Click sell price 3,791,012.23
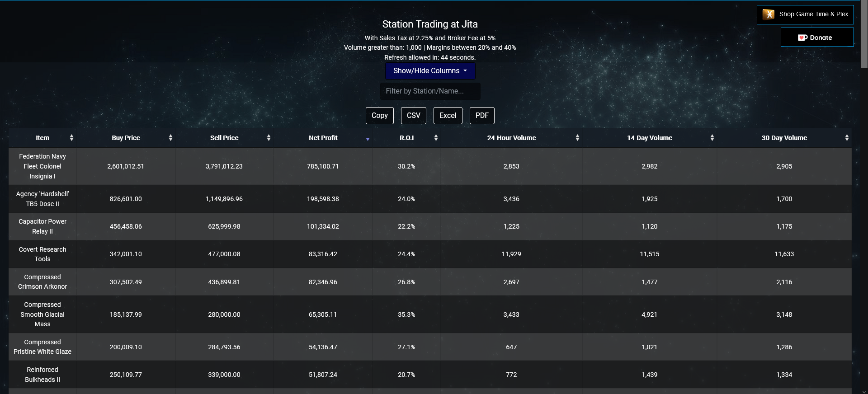 (224, 166)
